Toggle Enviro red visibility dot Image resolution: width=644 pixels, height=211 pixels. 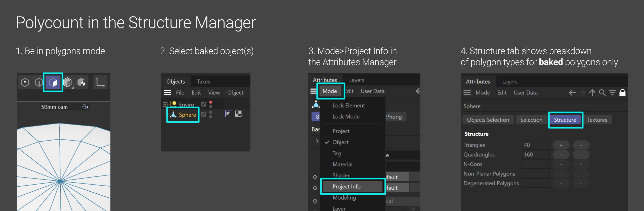[211, 102]
